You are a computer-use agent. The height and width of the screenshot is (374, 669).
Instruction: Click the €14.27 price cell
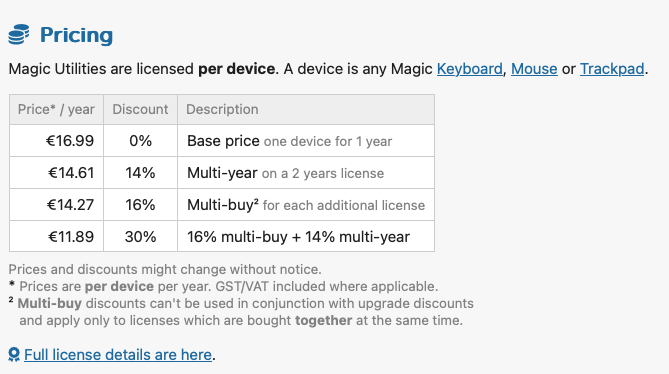56,205
